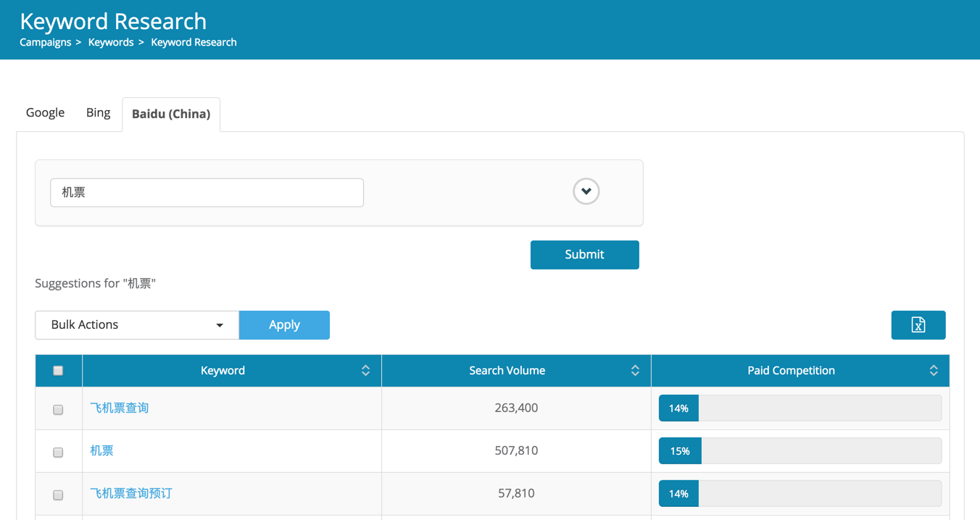980x520 pixels.
Task: Click the 15% paid competition bar
Action: tap(680, 451)
